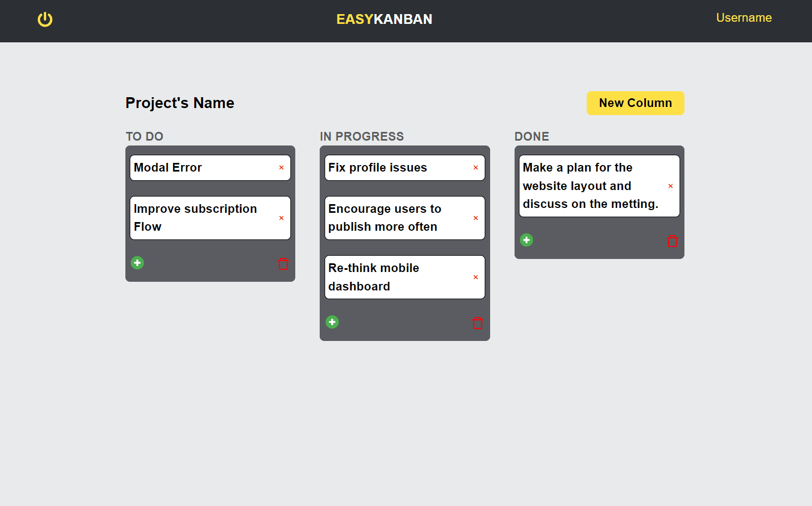812x506 pixels.
Task: Add a card to DONE column
Action: click(526, 240)
